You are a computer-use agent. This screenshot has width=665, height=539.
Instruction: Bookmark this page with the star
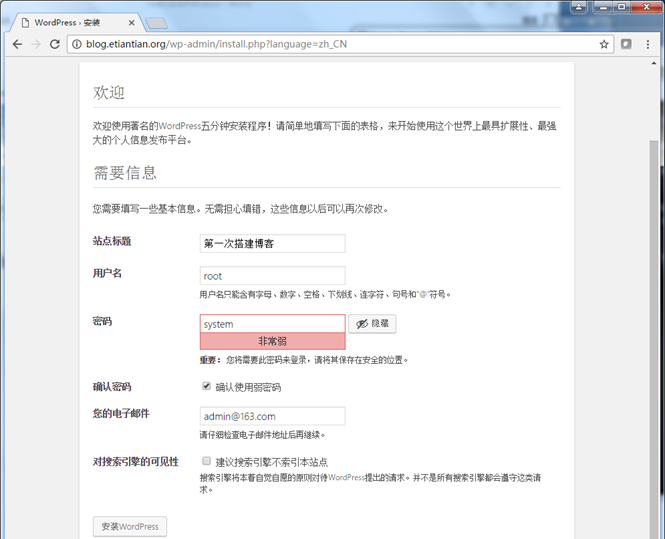(604, 44)
